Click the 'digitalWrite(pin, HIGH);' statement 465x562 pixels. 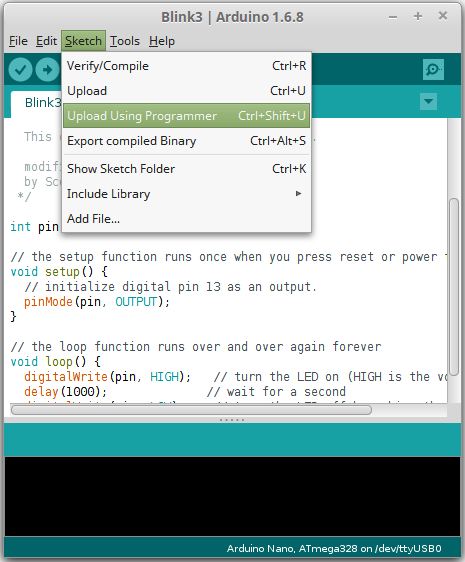click(107, 377)
